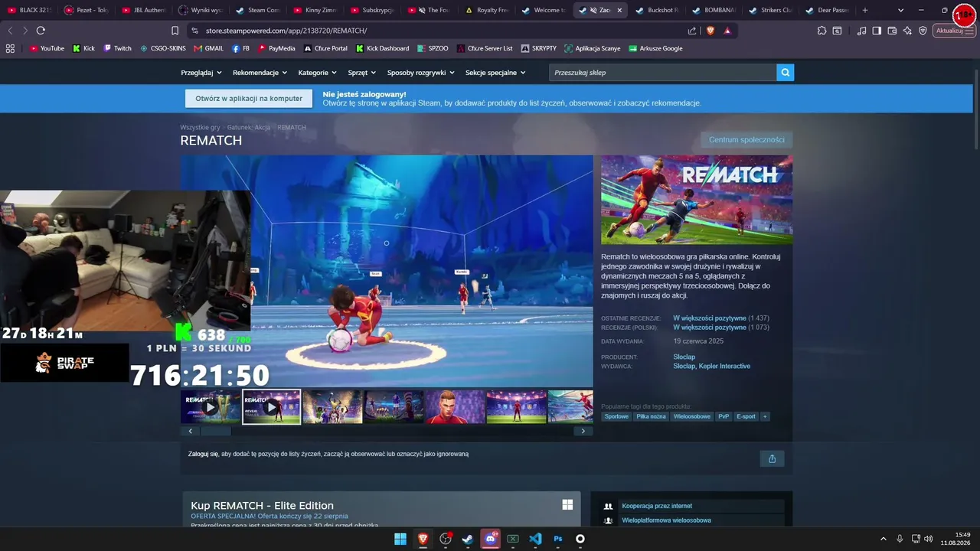Click the browser address bar URL

click(x=286, y=31)
